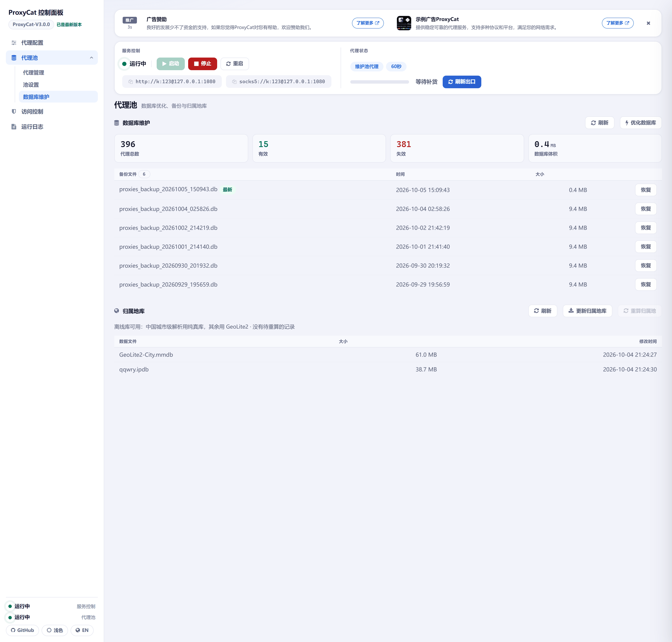Copy the socks5 proxy address icon
Image resolution: width=672 pixels, height=642 pixels.
tap(234, 82)
